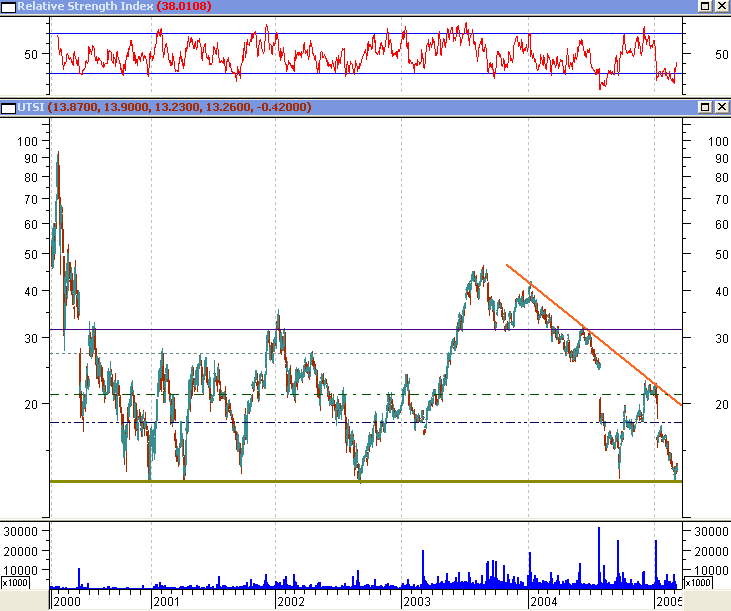Image resolution: width=731 pixels, height=611 pixels.
Task: Maximize the UTSI price panel
Action: pos(705,107)
